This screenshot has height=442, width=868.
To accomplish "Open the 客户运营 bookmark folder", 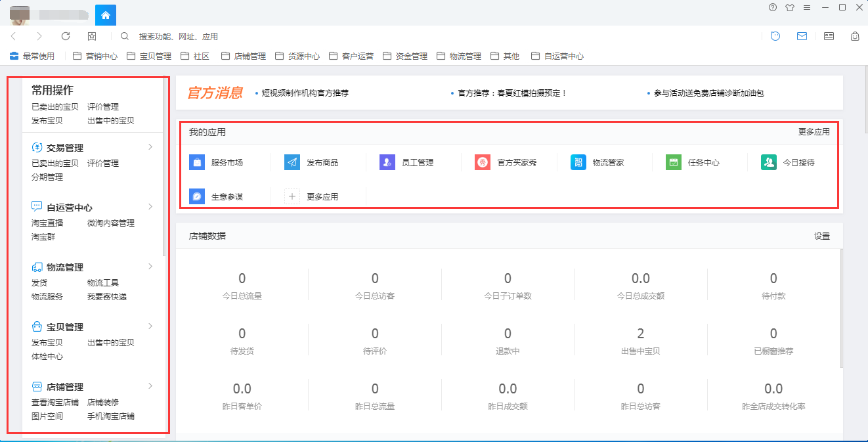I will coord(351,56).
